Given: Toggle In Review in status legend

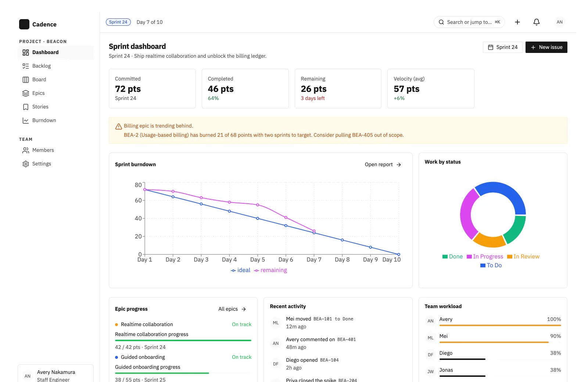Looking at the screenshot, I should point(523,257).
